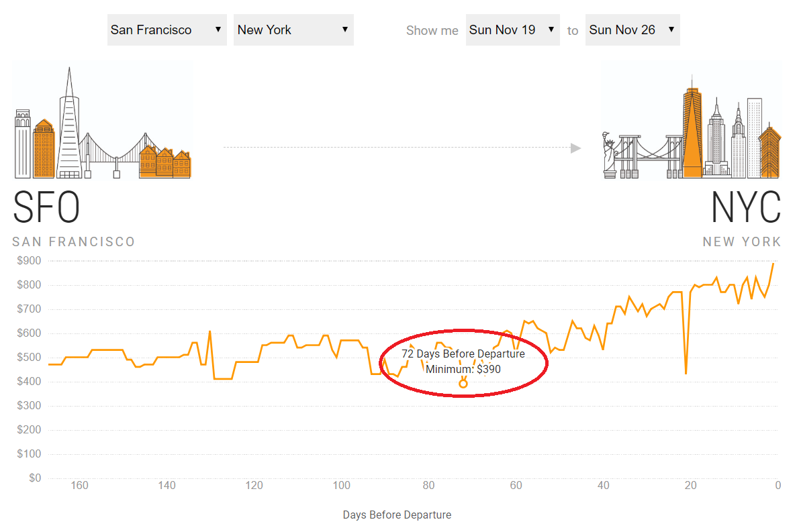Click the "Show me" label
Viewport: 797px width, 532px height.
[x=432, y=31]
